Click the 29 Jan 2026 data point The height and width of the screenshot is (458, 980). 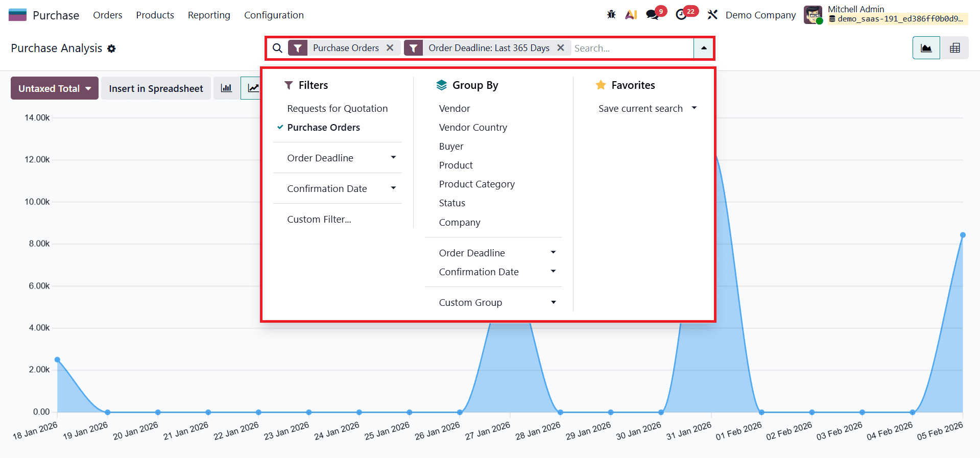[x=611, y=412]
